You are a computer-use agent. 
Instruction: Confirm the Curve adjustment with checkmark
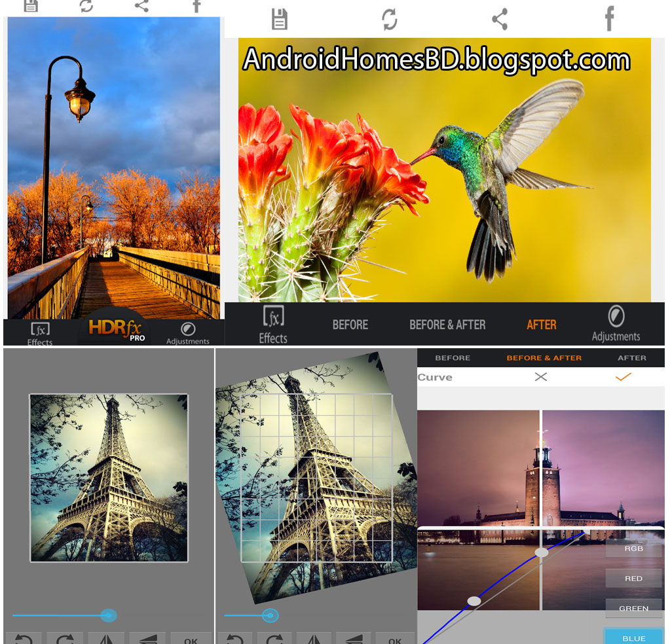[x=621, y=377]
